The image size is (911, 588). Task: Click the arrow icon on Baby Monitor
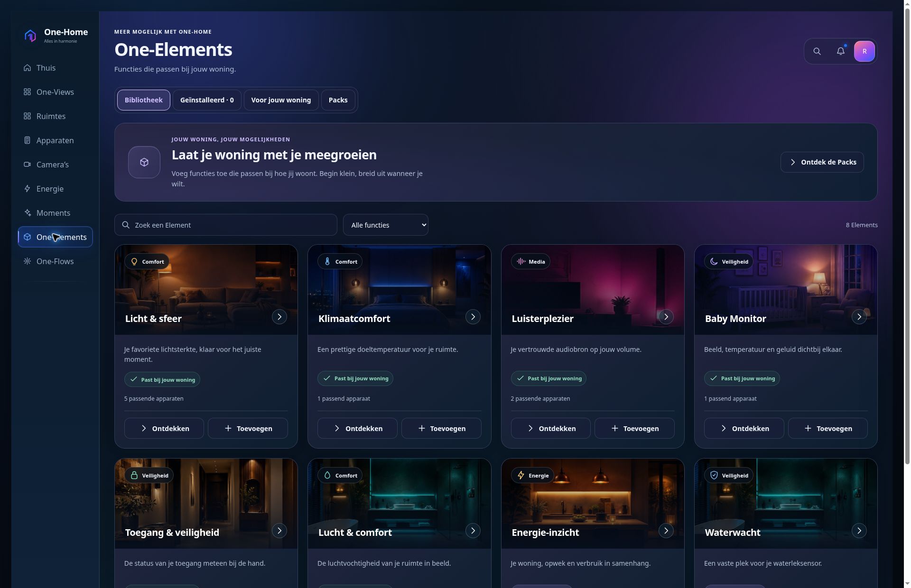(859, 317)
